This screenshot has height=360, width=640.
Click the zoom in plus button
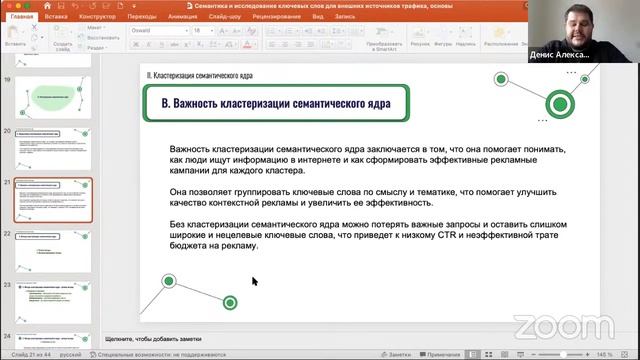point(587,354)
